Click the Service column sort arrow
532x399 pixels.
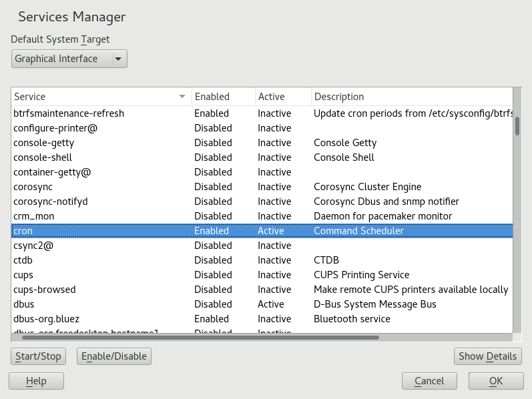(x=182, y=97)
